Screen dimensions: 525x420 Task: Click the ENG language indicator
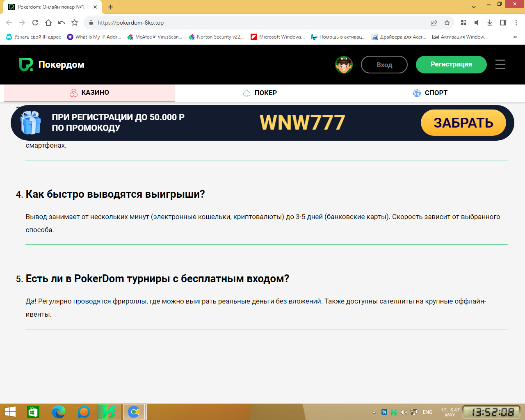pyautogui.click(x=427, y=412)
